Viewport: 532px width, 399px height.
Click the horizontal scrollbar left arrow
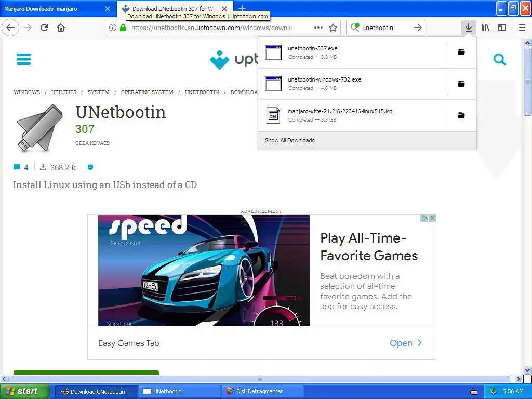click(x=4, y=379)
